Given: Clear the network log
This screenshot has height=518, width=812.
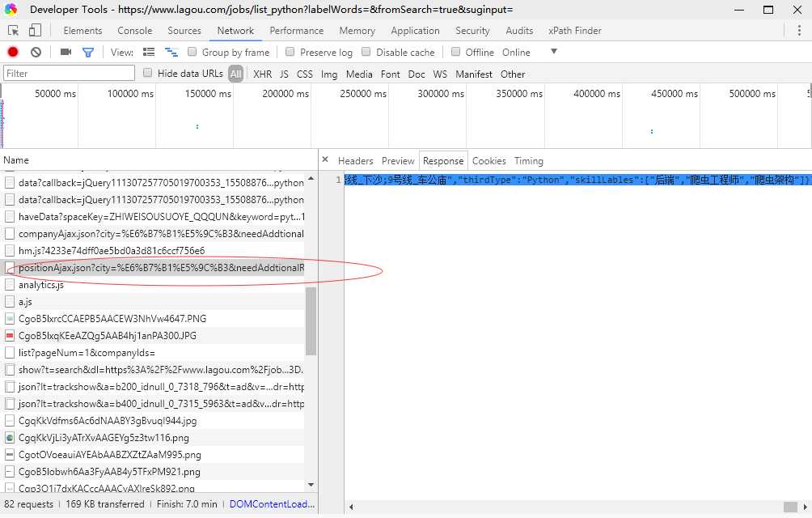Looking at the screenshot, I should [36, 52].
